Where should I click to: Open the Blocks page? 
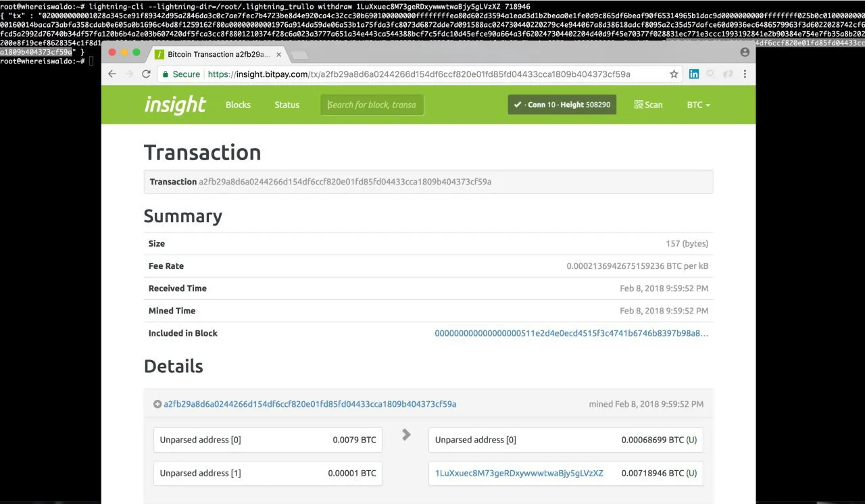tap(238, 105)
